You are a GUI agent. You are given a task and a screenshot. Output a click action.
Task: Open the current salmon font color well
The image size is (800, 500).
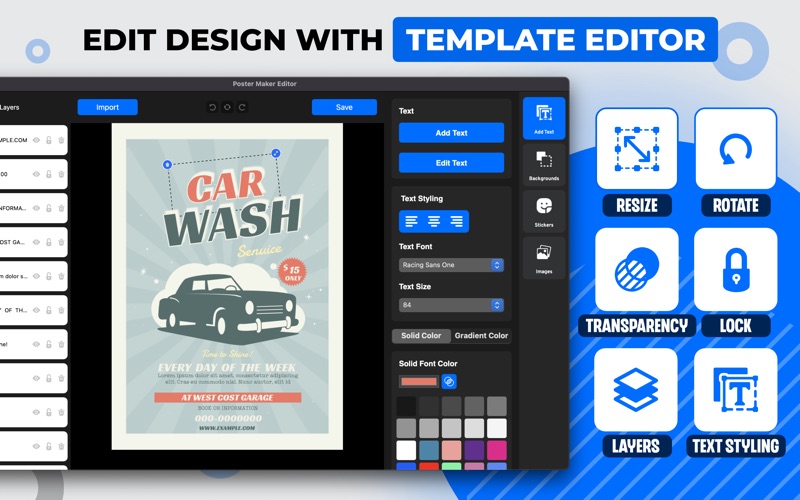[x=419, y=382]
